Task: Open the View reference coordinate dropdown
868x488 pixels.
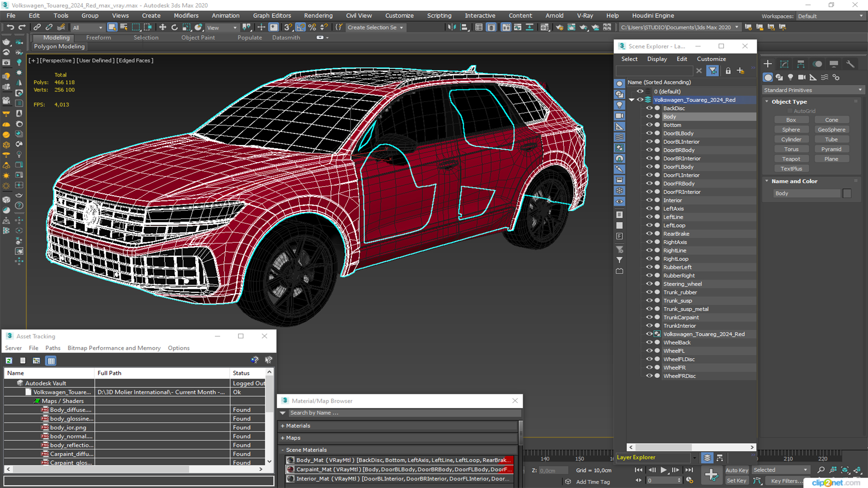Action: pyautogui.click(x=222, y=28)
